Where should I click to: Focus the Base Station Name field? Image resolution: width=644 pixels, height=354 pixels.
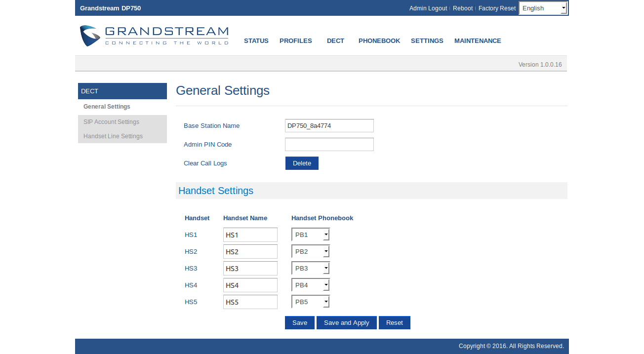tap(329, 126)
